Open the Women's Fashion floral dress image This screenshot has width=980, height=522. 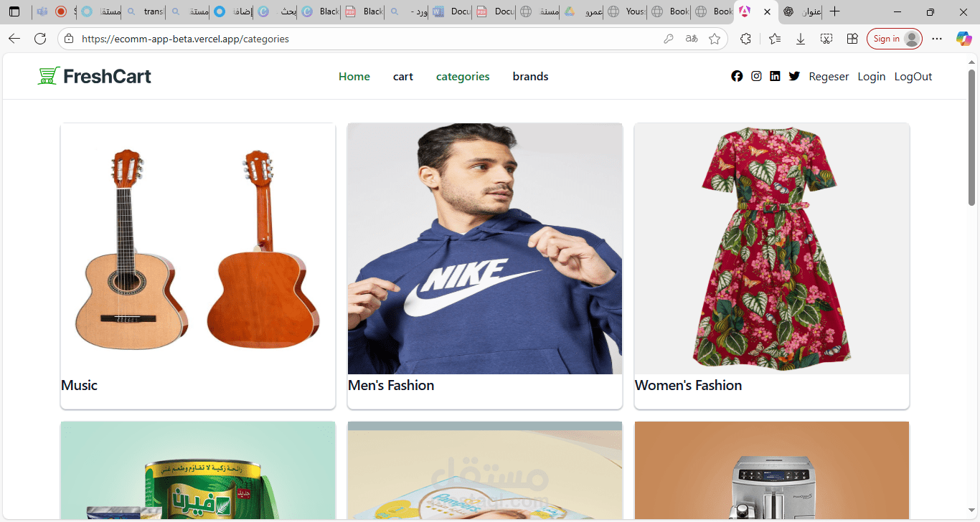(x=772, y=249)
